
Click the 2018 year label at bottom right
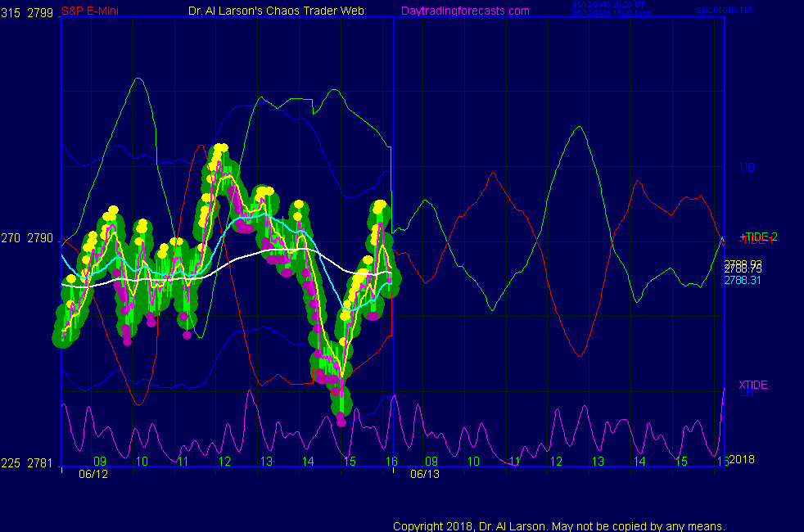point(741,459)
